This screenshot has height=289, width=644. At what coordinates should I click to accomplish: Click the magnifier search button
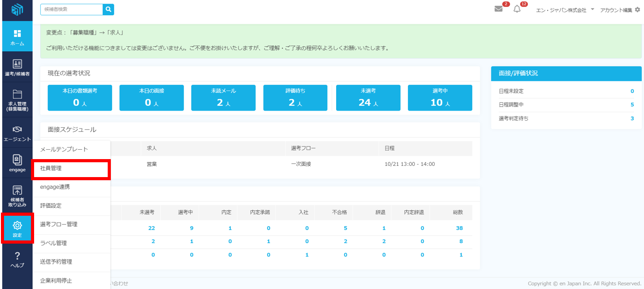108,9
